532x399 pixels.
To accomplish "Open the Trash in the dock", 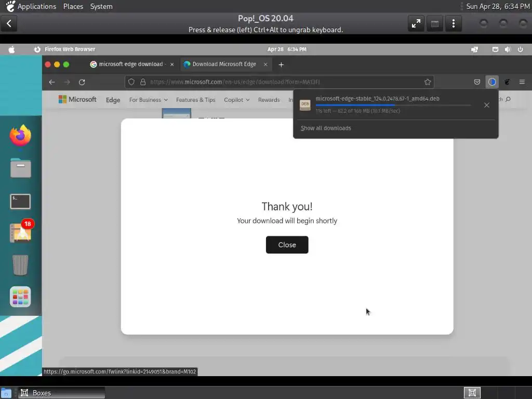I will [x=20, y=265].
